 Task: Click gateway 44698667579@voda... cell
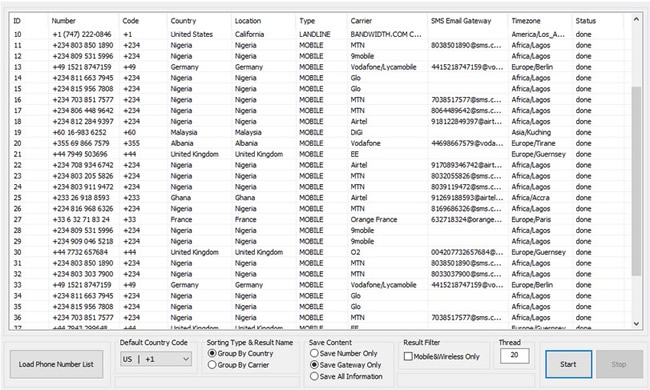point(467,143)
